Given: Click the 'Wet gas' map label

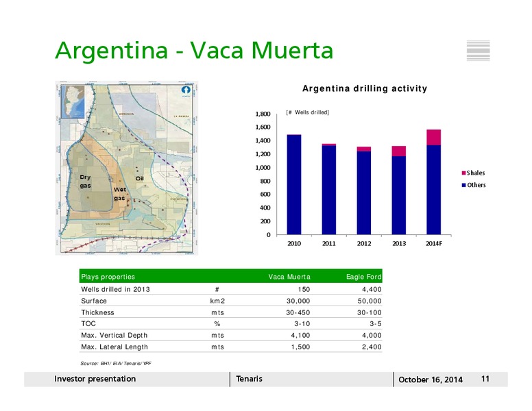Looking at the screenshot, I should [x=120, y=194].
